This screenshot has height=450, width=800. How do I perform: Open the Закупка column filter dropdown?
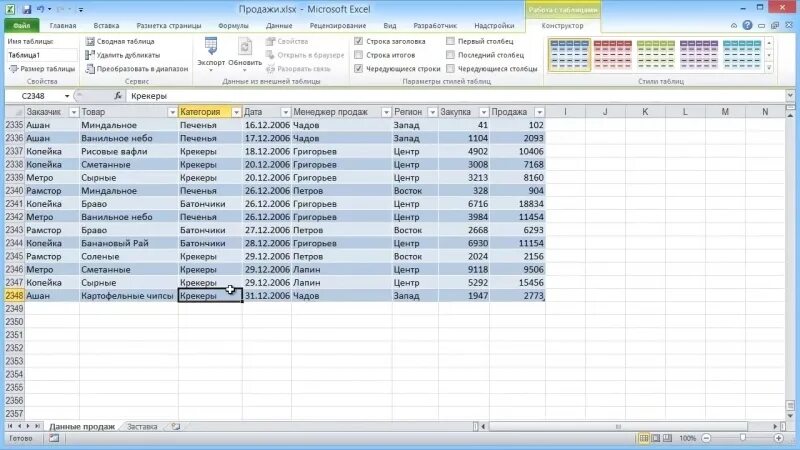[484, 112]
